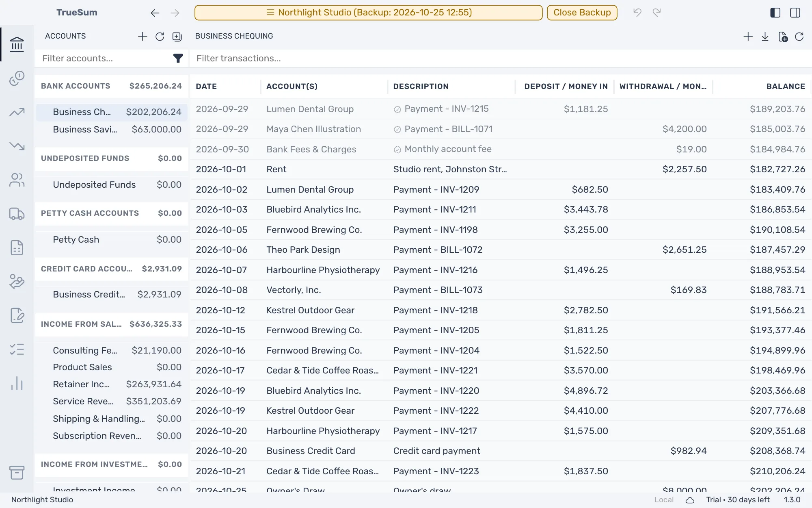Viewport: 812px width, 508px height.
Task: Select the Petty Cash account
Action: click(x=111, y=240)
